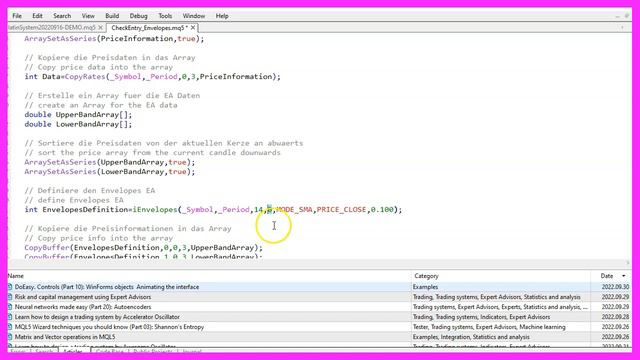Viewport: 640px width, 360px height.
Task: Click the 0.100 deviation value in code
Action: 382,210
